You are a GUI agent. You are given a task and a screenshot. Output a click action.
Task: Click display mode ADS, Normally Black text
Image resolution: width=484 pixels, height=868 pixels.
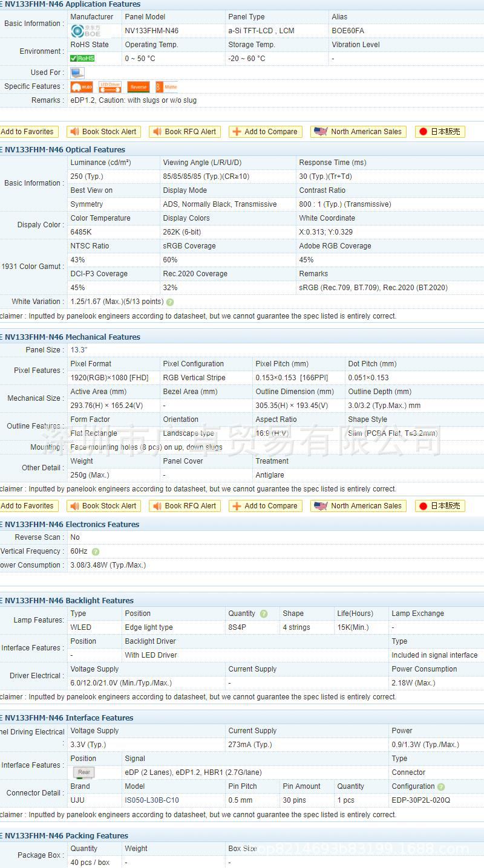click(x=220, y=204)
